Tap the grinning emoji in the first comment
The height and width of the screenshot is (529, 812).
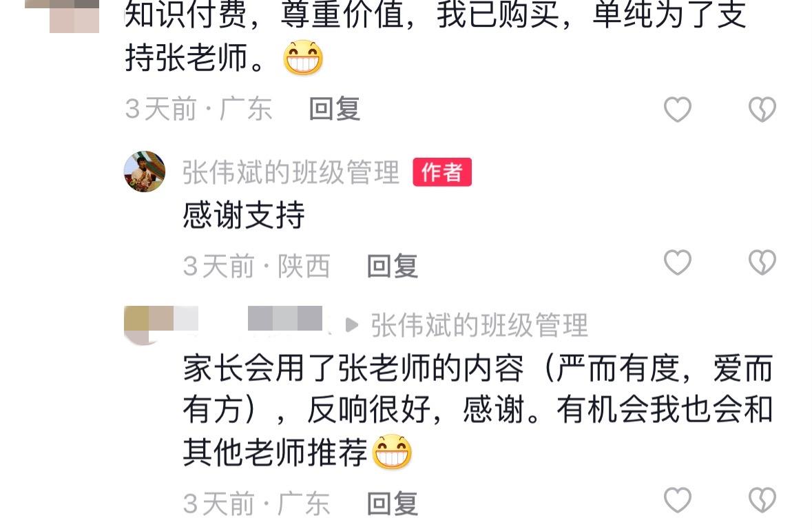tap(303, 57)
